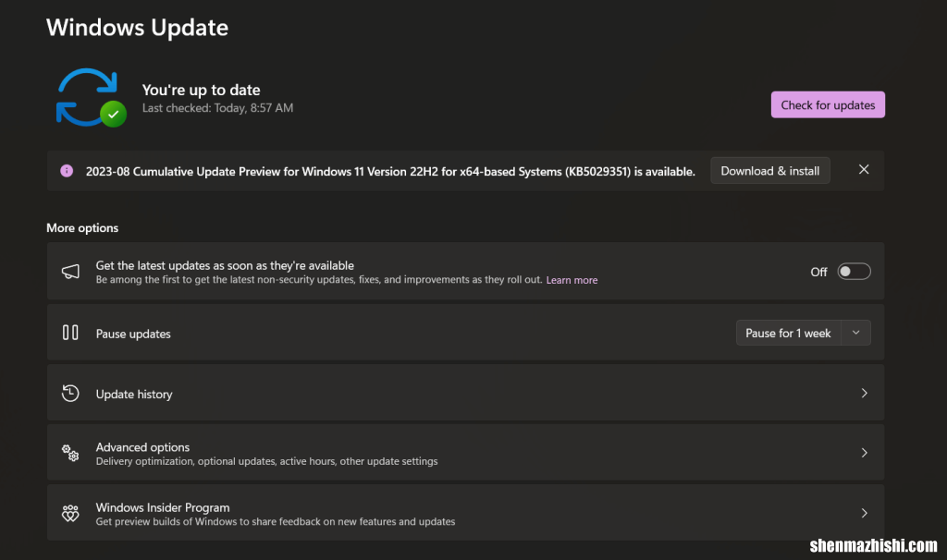Click Download & install for KB5029351
Screen dimensions: 947x560
(x=769, y=170)
